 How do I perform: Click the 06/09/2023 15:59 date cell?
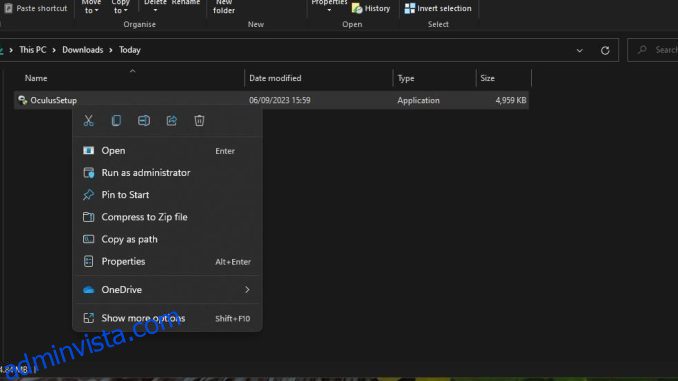click(x=280, y=100)
